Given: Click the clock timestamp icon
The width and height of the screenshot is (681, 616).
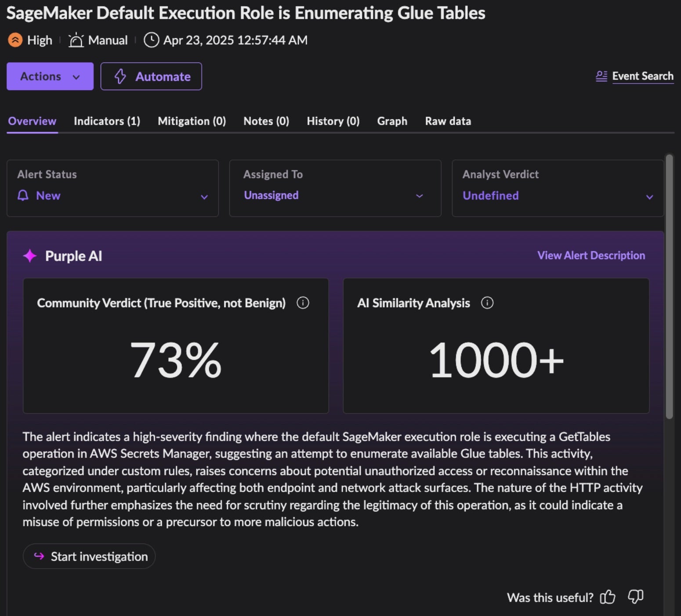Looking at the screenshot, I should 151,40.
